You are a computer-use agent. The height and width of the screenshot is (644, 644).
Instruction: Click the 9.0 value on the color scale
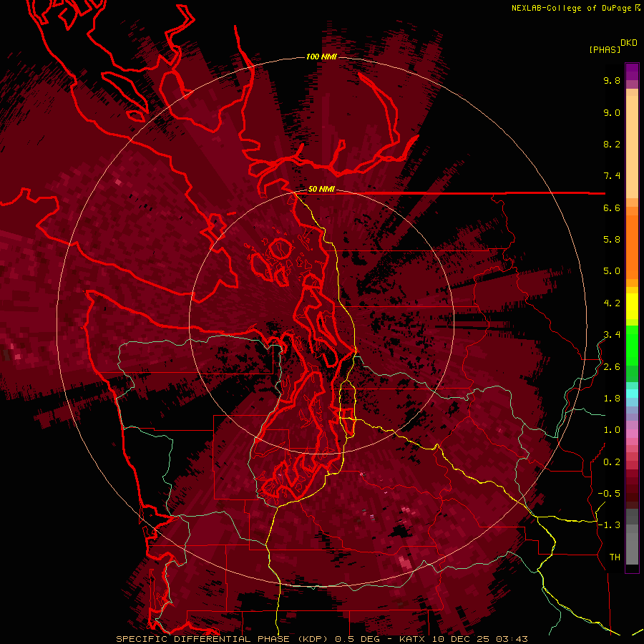(612, 112)
